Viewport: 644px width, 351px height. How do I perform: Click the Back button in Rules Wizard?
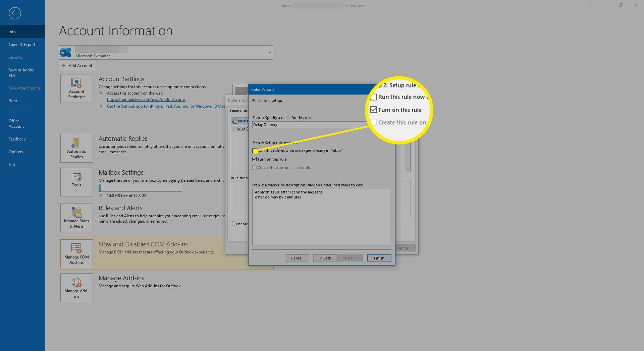[325, 258]
